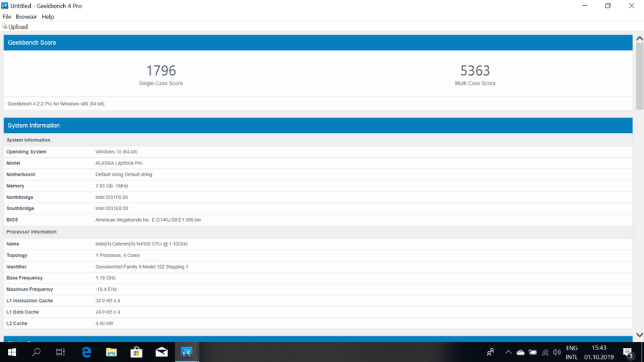Screen dimensions: 644x362
Task: Show hidden system tray icons
Action: (508, 352)
